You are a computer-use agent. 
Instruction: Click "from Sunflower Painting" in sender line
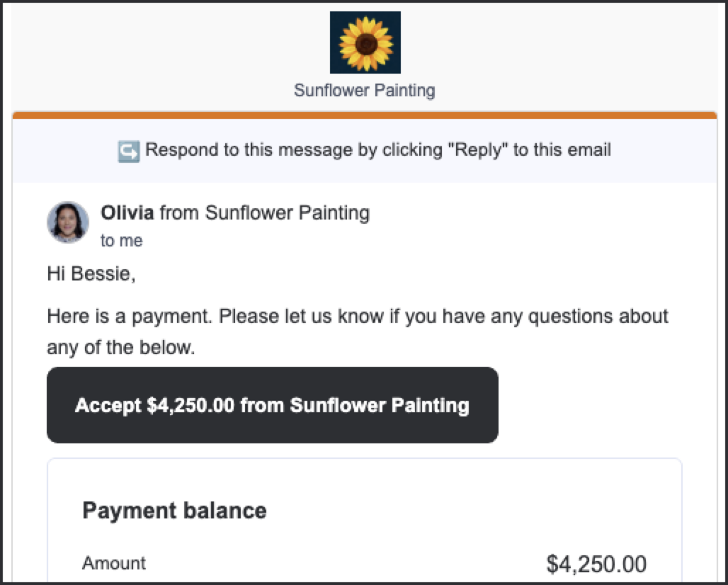[x=265, y=212]
